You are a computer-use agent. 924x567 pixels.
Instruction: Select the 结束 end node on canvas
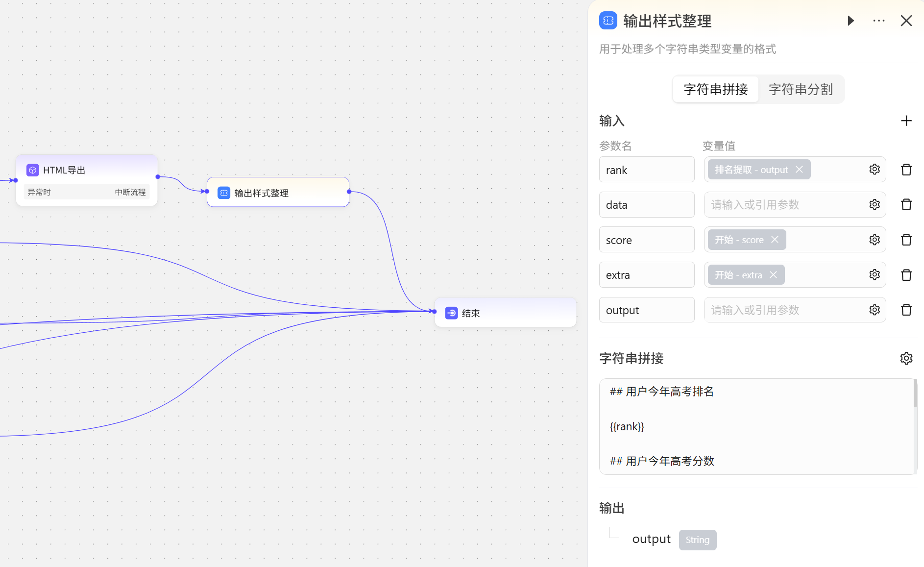[x=505, y=313]
